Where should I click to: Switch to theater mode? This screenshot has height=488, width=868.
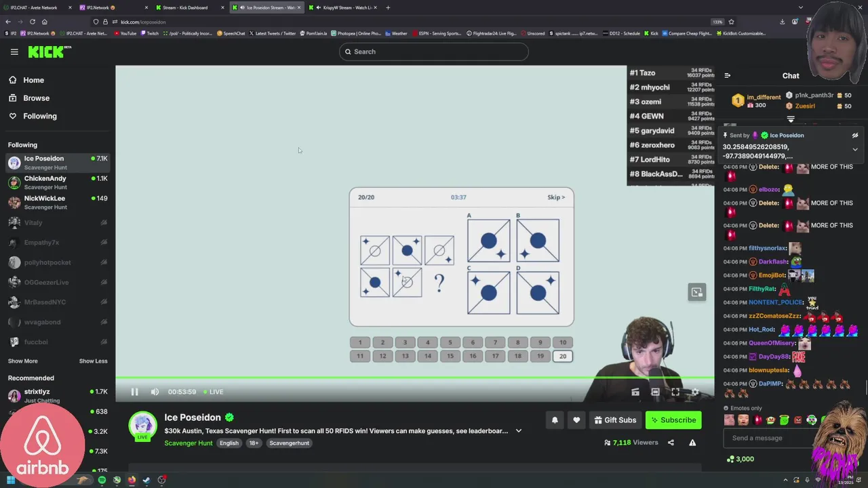[655, 392]
